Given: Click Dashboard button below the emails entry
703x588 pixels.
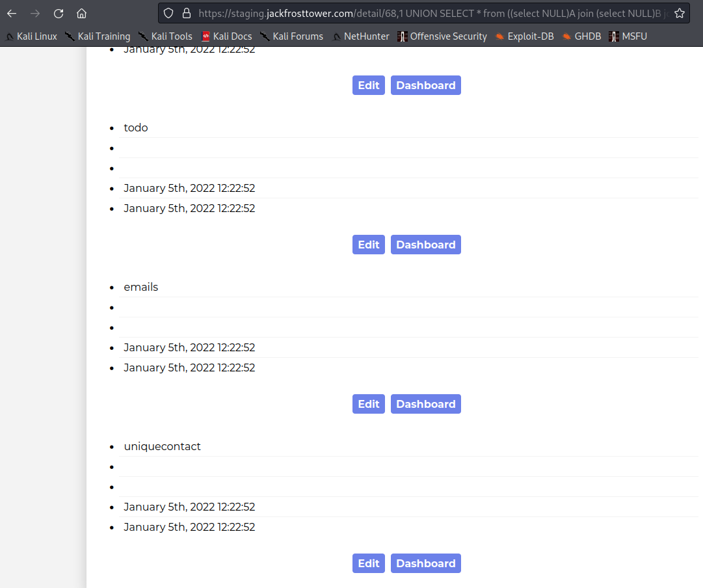Looking at the screenshot, I should pyautogui.click(x=425, y=404).
